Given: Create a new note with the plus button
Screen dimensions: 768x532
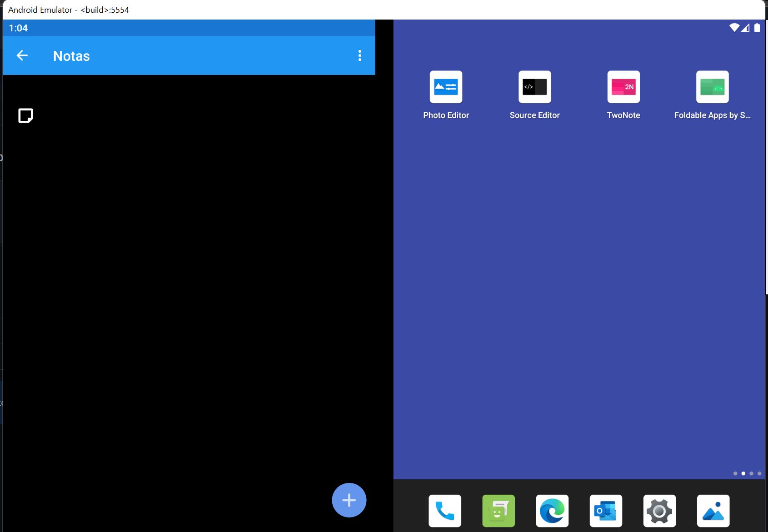Looking at the screenshot, I should pos(349,500).
